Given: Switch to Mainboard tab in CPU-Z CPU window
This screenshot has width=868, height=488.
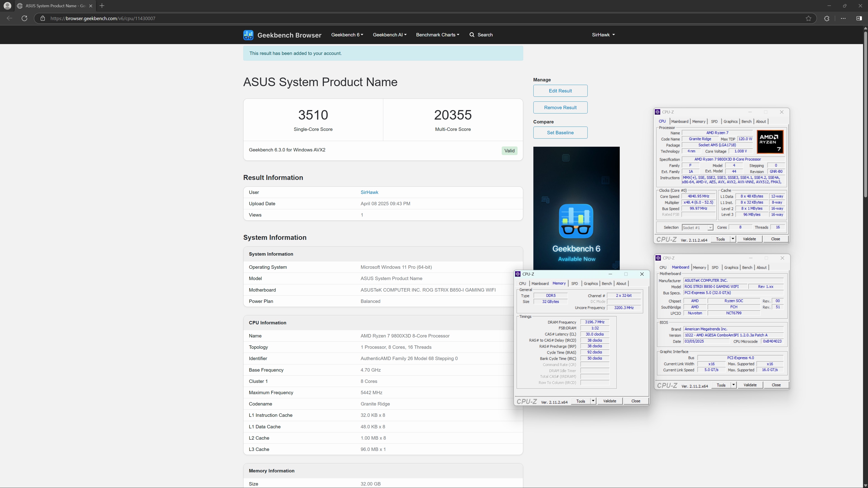Looking at the screenshot, I should click(680, 122).
